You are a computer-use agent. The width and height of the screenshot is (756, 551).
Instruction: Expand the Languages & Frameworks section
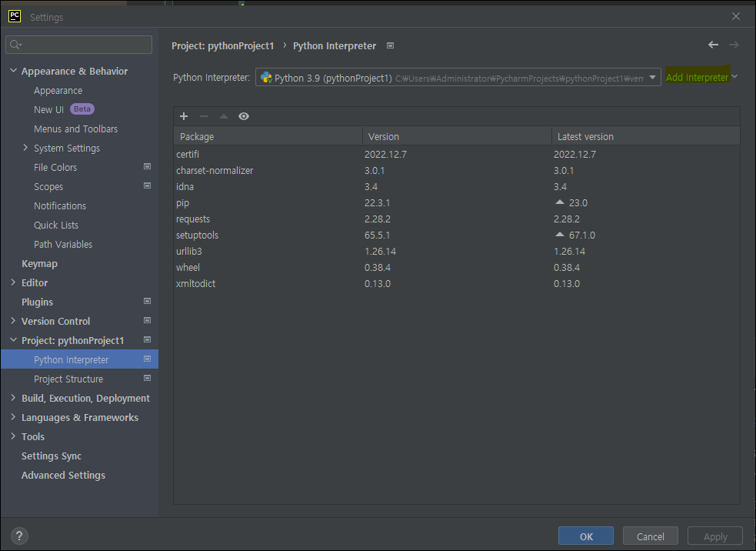[14, 417]
